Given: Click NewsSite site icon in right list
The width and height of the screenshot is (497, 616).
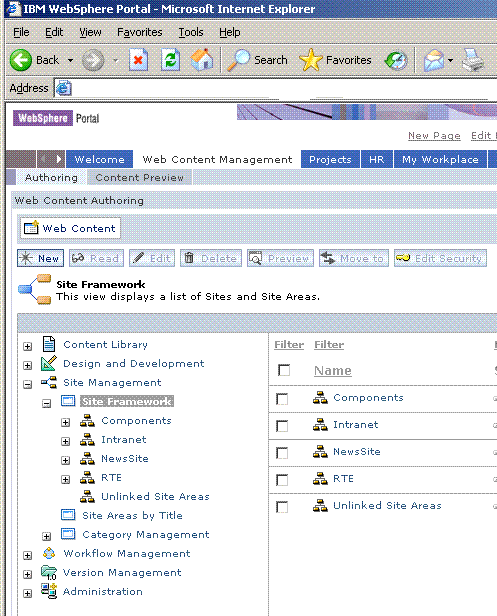Looking at the screenshot, I should tap(320, 452).
